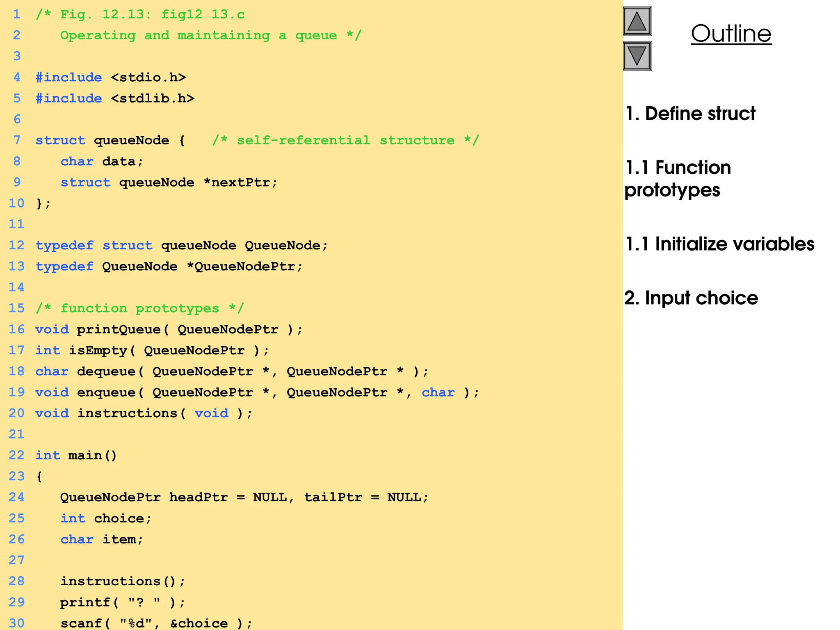Click line number 23 beside opening brace
840x630 pixels.
coord(16,476)
